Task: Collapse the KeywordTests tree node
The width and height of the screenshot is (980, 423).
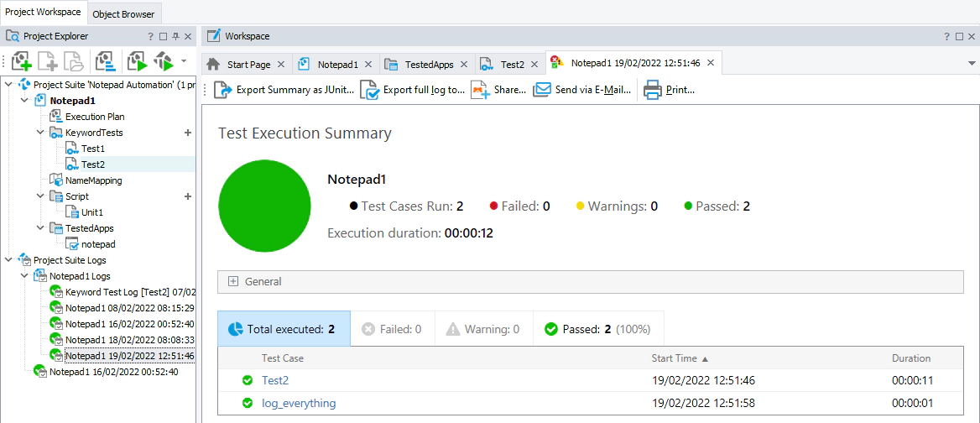Action: coord(40,133)
